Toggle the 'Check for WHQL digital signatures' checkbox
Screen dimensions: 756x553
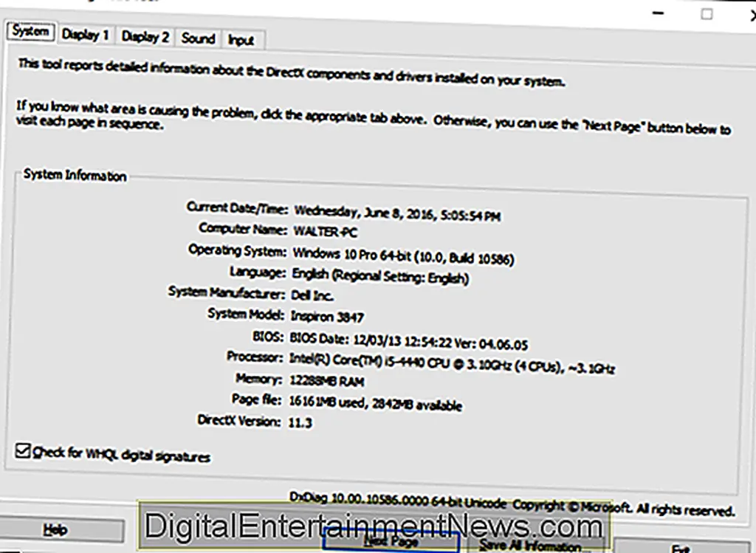22,451
